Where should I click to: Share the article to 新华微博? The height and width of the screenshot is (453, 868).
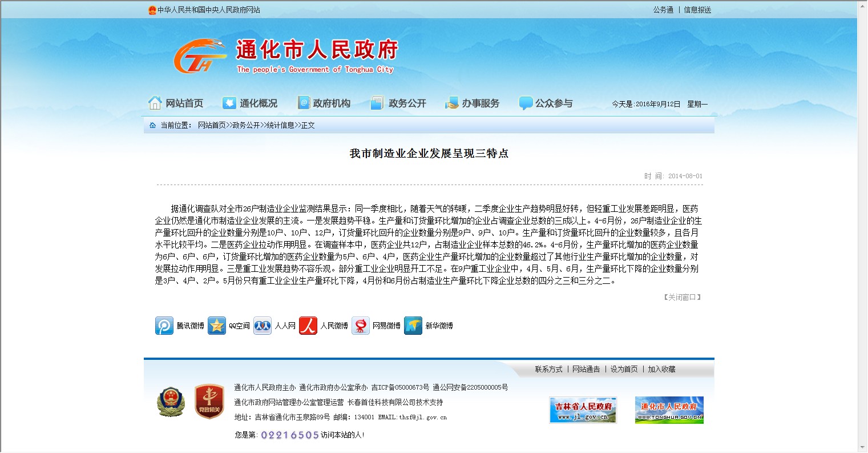413,326
